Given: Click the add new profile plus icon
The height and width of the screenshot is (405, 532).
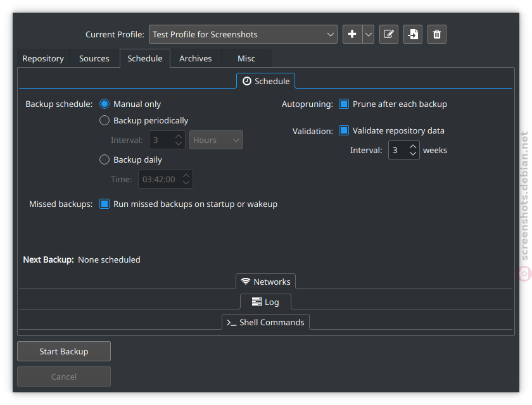Looking at the screenshot, I should click(352, 34).
